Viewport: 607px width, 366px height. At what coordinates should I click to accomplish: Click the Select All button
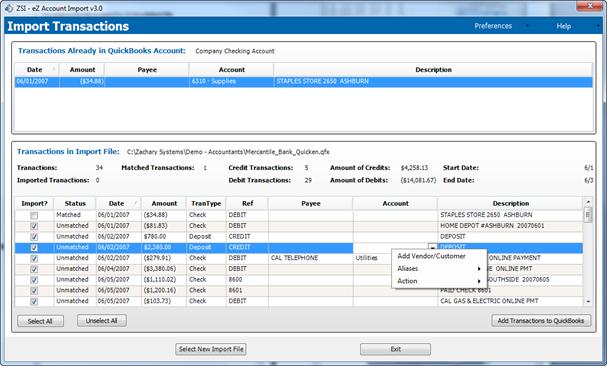pyautogui.click(x=40, y=321)
